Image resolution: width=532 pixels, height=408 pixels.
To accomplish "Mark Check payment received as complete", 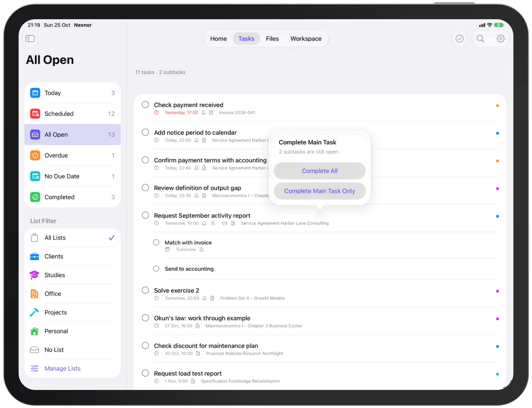I will pyautogui.click(x=145, y=105).
